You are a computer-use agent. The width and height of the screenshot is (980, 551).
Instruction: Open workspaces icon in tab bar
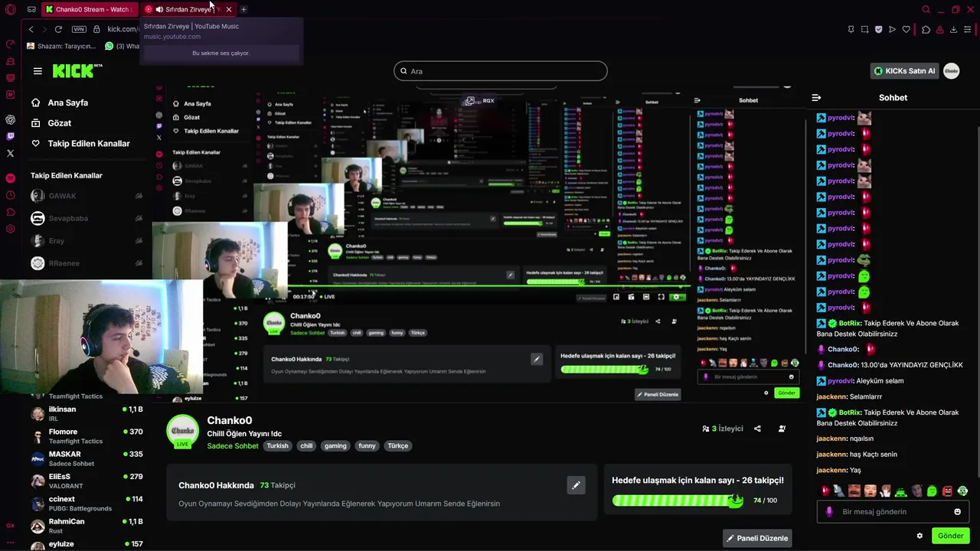[31, 9]
